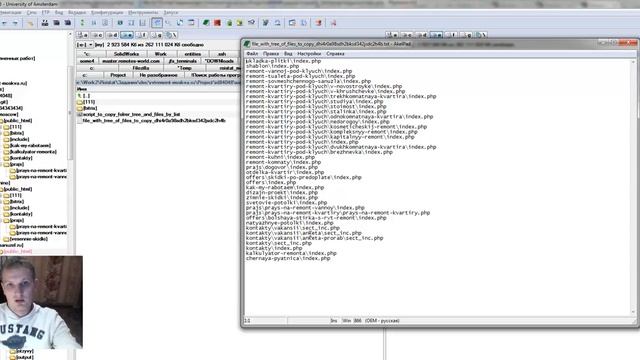The width and height of the screenshot is (640, 360).
Task: Click the *DOWNloads directory button
Action: [x=219, y=61]
